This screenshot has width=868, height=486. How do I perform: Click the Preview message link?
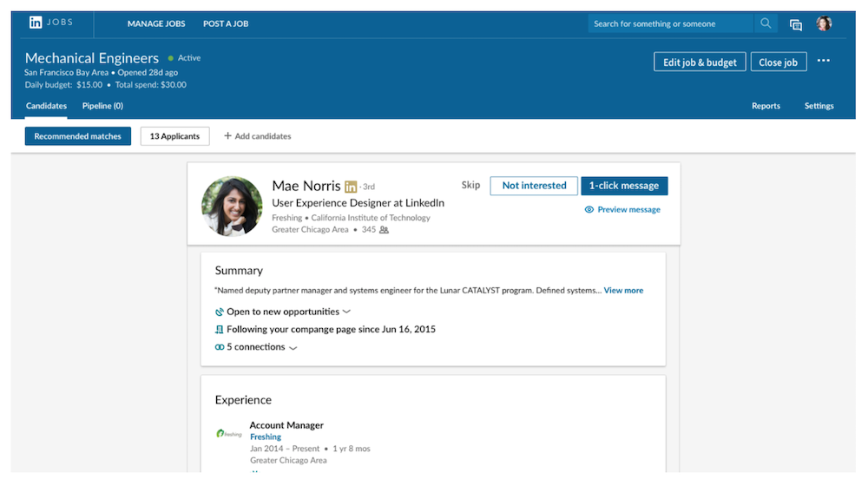(628, 210)
